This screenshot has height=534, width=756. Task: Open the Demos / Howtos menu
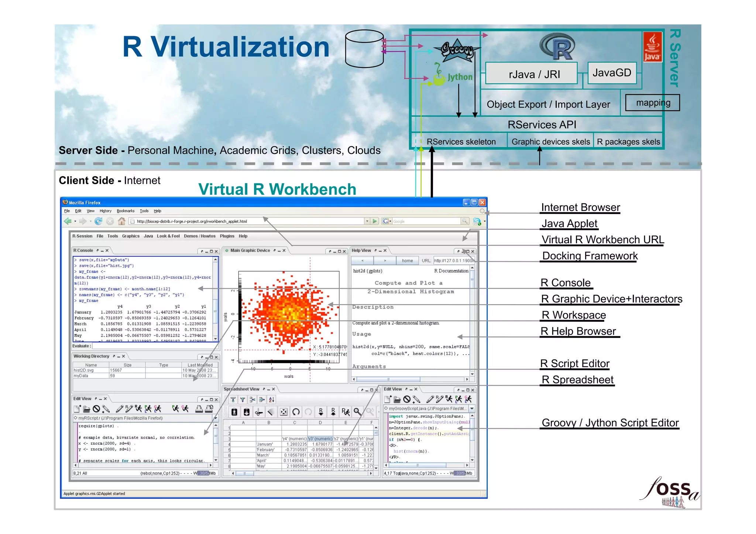pyautogui.click(x=200, y=236)
